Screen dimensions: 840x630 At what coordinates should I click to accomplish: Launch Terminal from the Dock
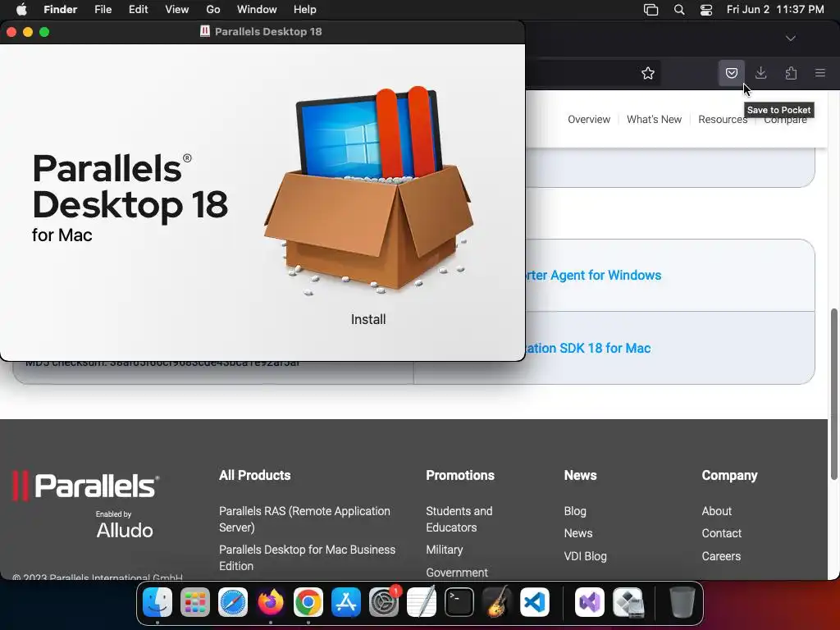(x=459, y=602)
